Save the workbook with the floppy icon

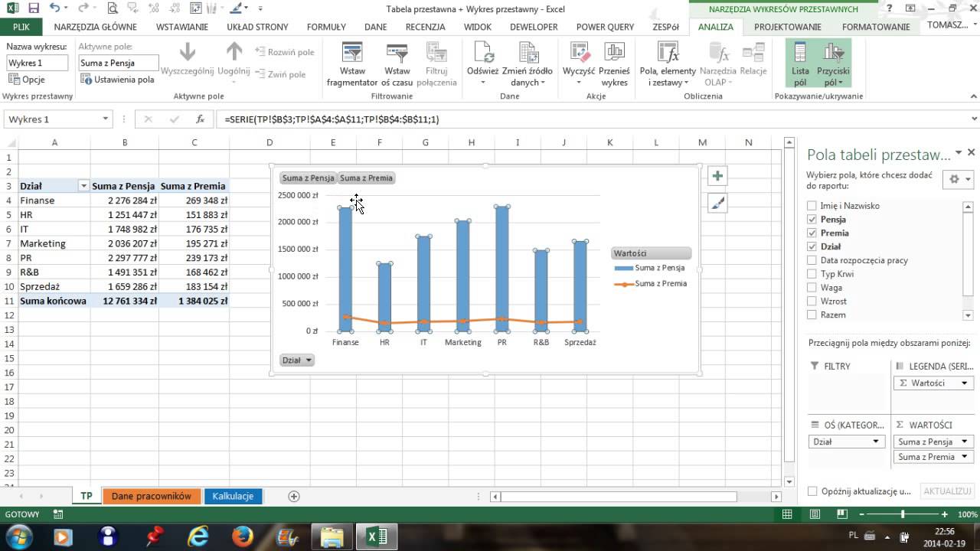[x=33, y=8]
